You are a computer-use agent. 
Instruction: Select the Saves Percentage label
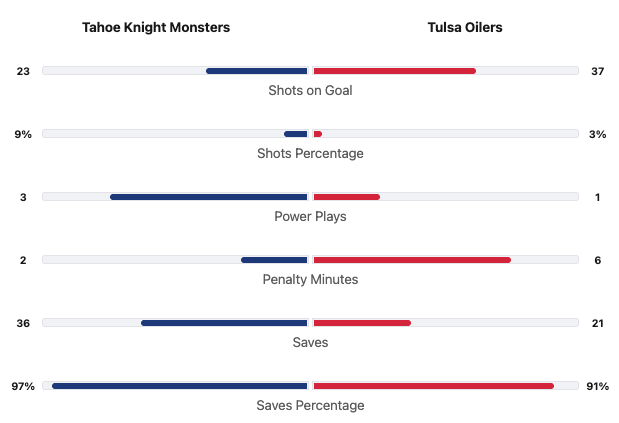click(310, 405)
